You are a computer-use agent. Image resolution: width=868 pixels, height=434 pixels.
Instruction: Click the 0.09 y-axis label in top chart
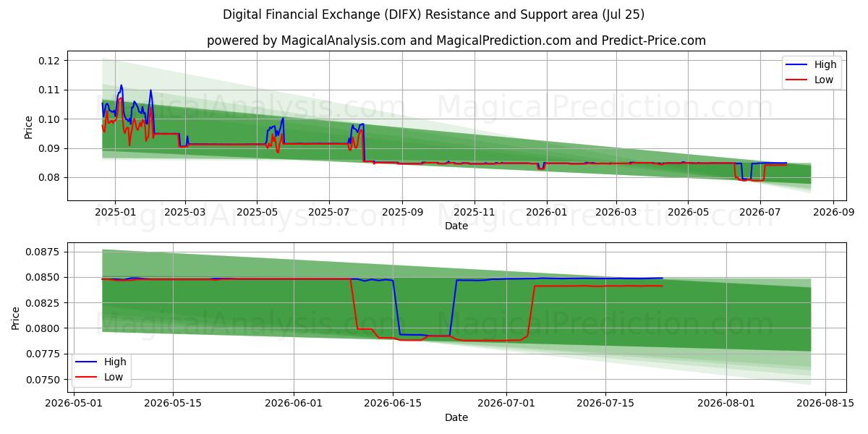(x=49, y=148)
